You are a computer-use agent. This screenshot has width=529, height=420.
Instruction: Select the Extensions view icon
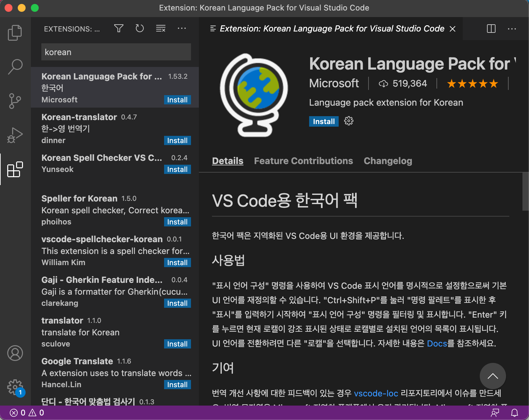coord(15,169)
